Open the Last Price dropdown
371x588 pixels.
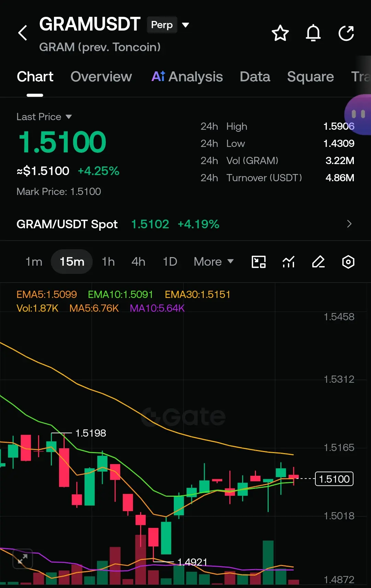coord(44,117)
